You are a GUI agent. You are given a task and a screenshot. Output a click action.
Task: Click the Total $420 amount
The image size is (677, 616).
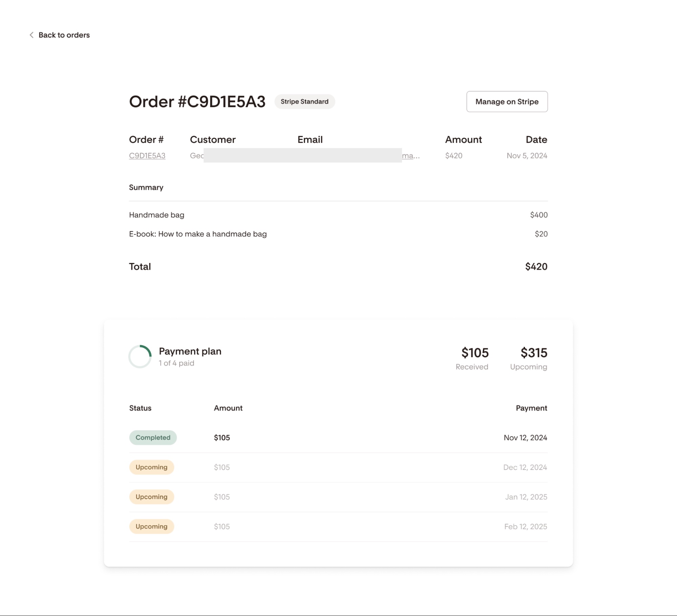click(536, 267)
